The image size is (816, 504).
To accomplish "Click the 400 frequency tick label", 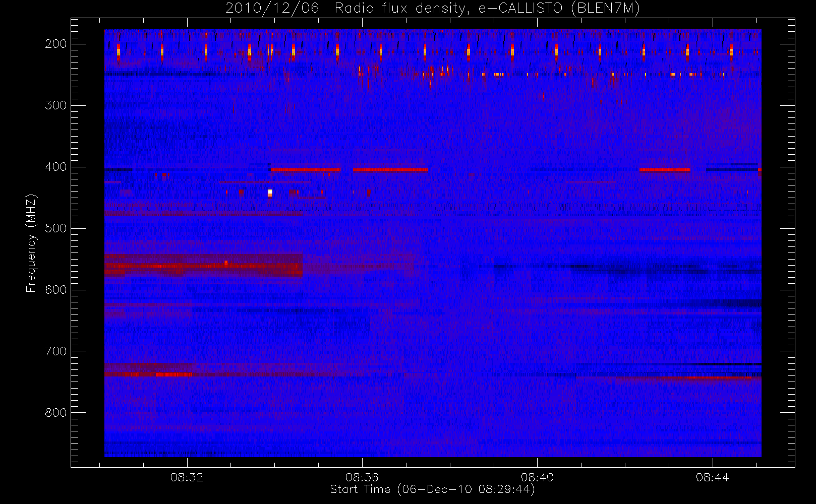I will (56, 167).
